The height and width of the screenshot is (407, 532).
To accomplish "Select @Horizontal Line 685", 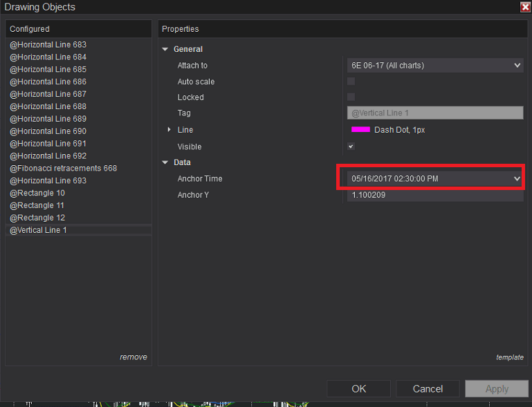I will coord(78,69).
